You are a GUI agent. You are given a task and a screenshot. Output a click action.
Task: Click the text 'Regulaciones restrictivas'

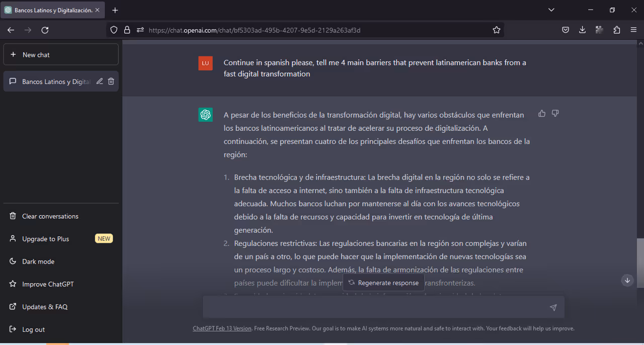click(x=275, y=243)
